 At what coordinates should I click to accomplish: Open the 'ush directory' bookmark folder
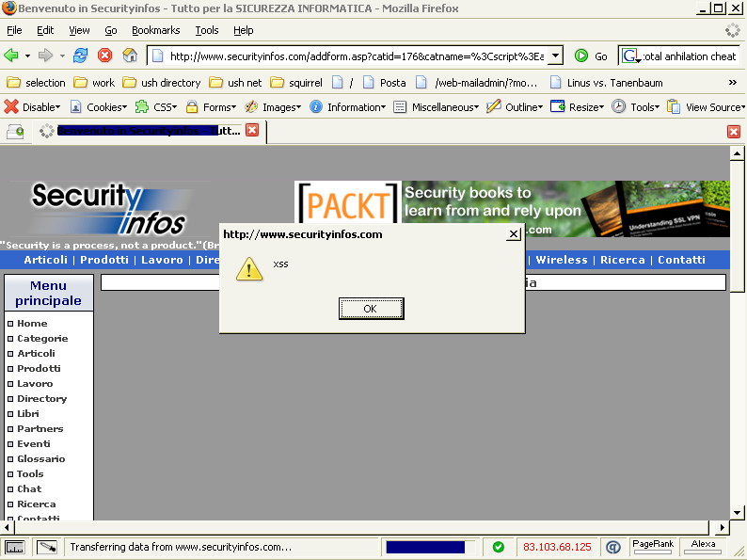point(169,83)
